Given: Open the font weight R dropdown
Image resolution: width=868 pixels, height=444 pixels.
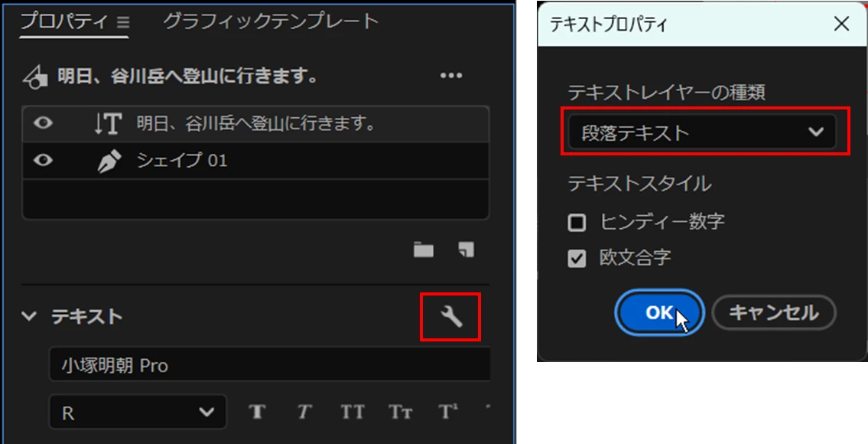Looking at the screenshot, I should (138, 412).
